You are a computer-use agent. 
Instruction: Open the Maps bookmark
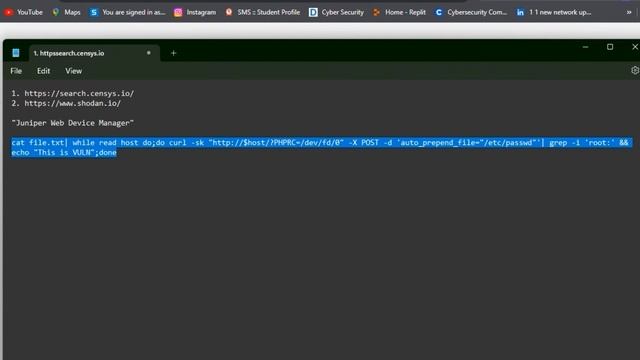coord(66,12)
